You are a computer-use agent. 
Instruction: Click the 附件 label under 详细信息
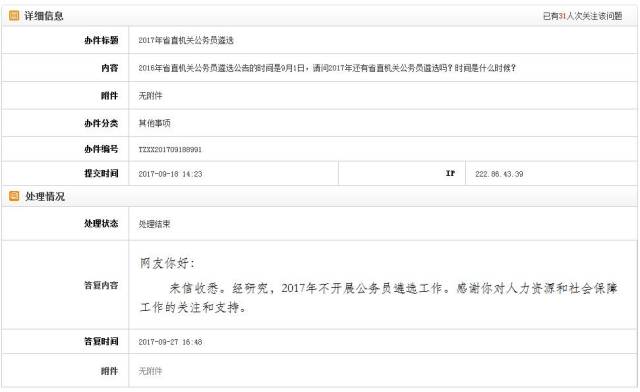pos(110,96)
